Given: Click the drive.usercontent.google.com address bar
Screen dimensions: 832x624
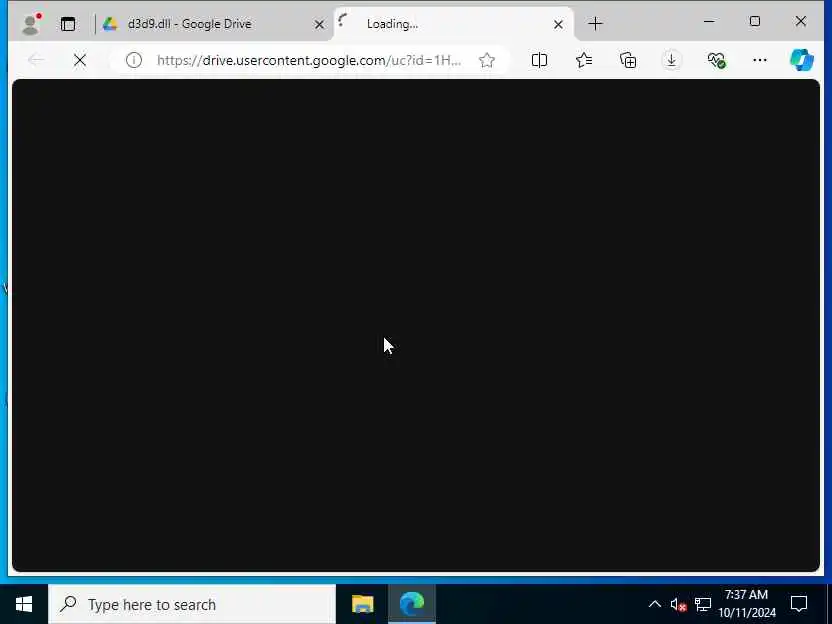Looking at the screenshot, I should click(x=309, y=60).
